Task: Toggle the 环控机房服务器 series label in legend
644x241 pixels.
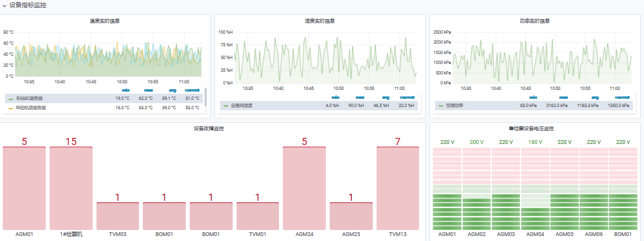Action: 31,108
